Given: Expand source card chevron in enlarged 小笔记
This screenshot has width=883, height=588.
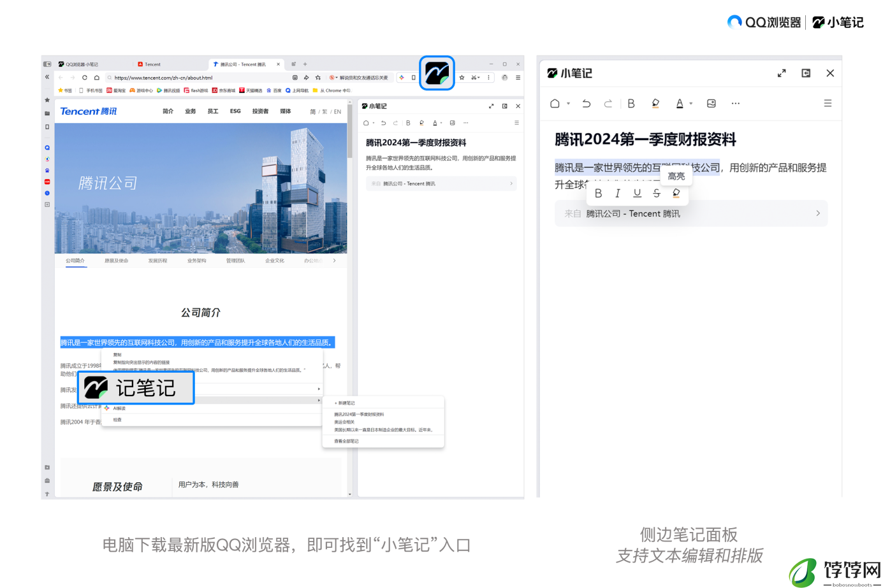Looking at the screenshot, I should coord(818,213).
